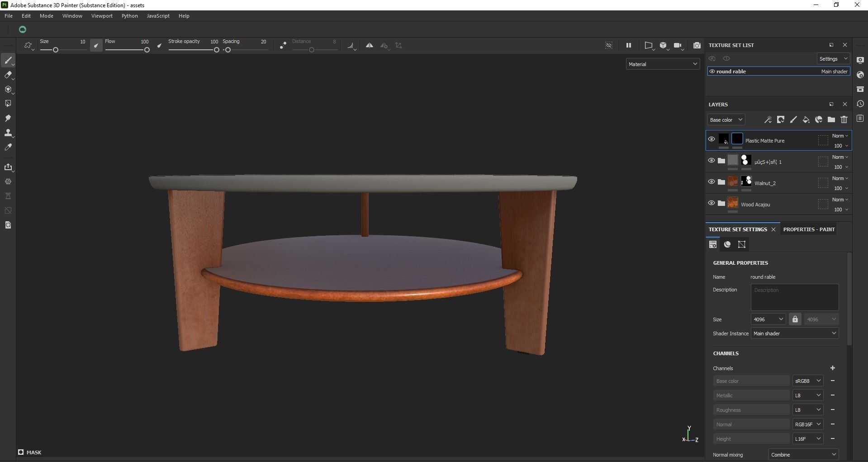Click the add folder icon in Layers

click(831, 119)
